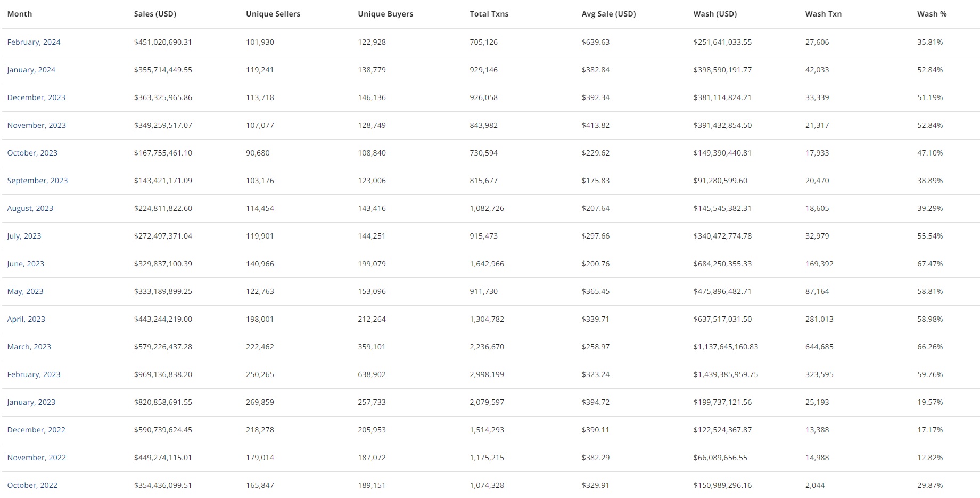Click the April, 2023 link
Viewport: 980px width, 498px height.
coord(26,319)
